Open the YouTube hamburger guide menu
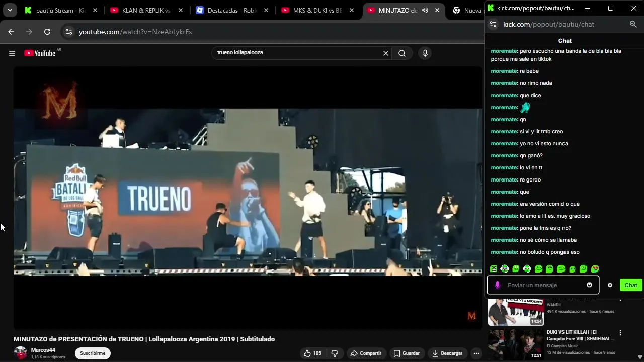 pyautogui.click(x=12, y=53)
